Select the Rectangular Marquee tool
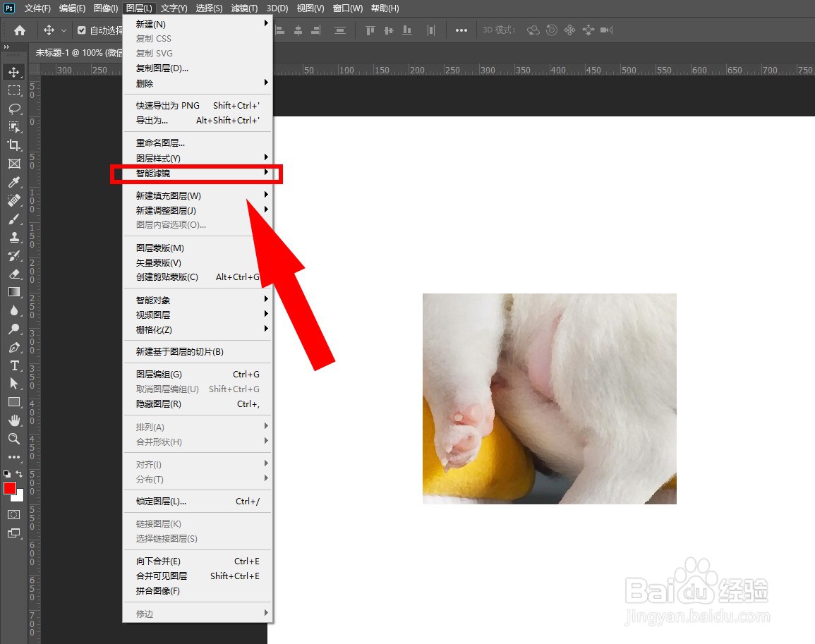815x644 pixels. (x=14, y=90)
